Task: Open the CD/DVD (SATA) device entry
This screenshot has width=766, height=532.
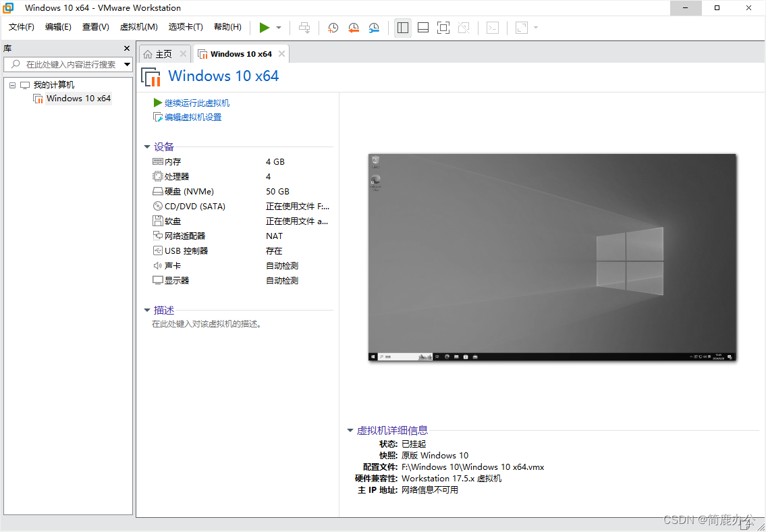Action: 188,207
